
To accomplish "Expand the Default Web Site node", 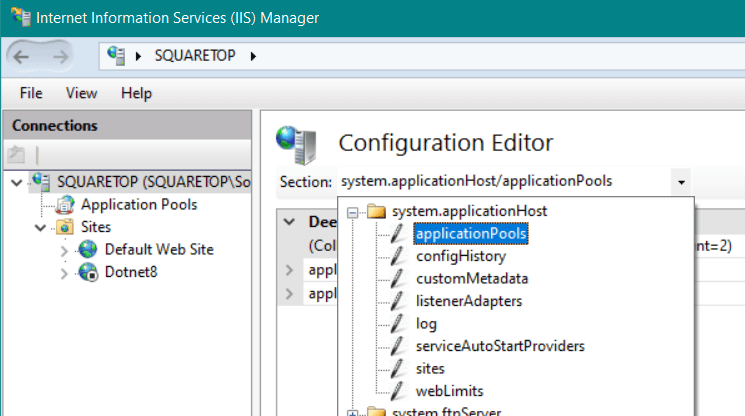I will (64, 251).
